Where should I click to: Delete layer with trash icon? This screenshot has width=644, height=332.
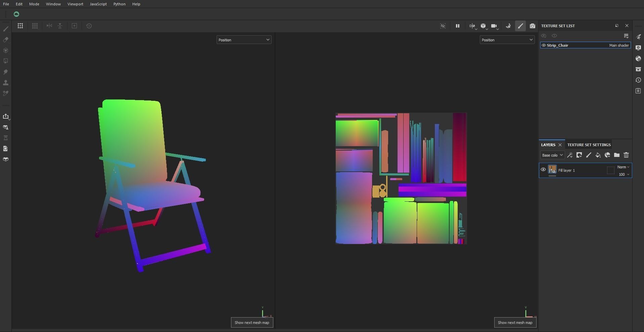626,155
